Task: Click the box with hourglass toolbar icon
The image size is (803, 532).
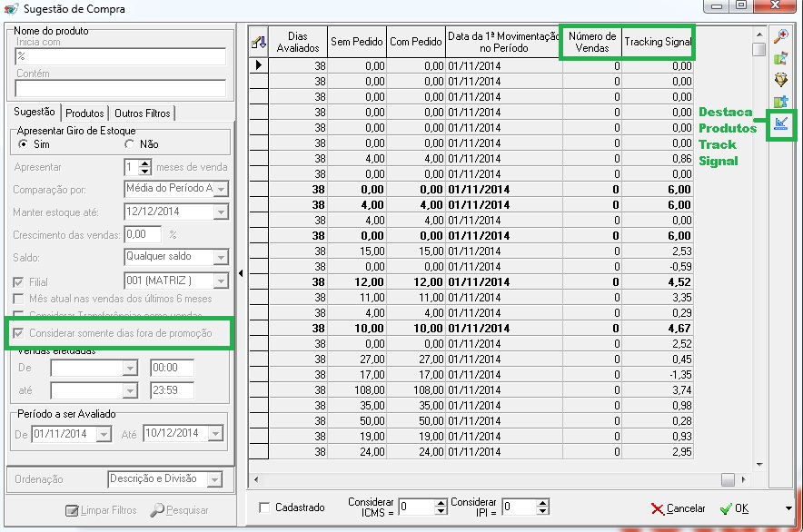Action: pos(780,58)
